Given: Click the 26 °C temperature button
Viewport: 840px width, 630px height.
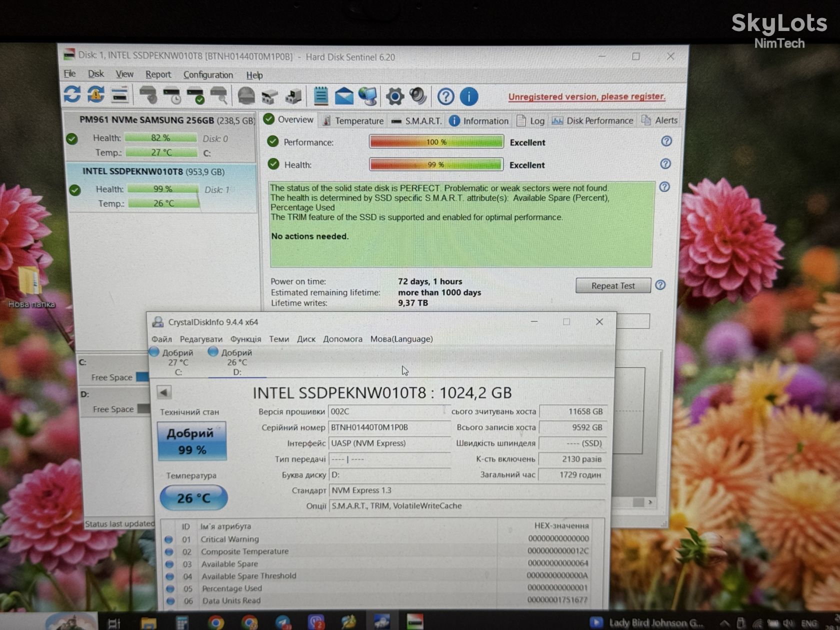Looking at the screenshot, I should 193,498.
